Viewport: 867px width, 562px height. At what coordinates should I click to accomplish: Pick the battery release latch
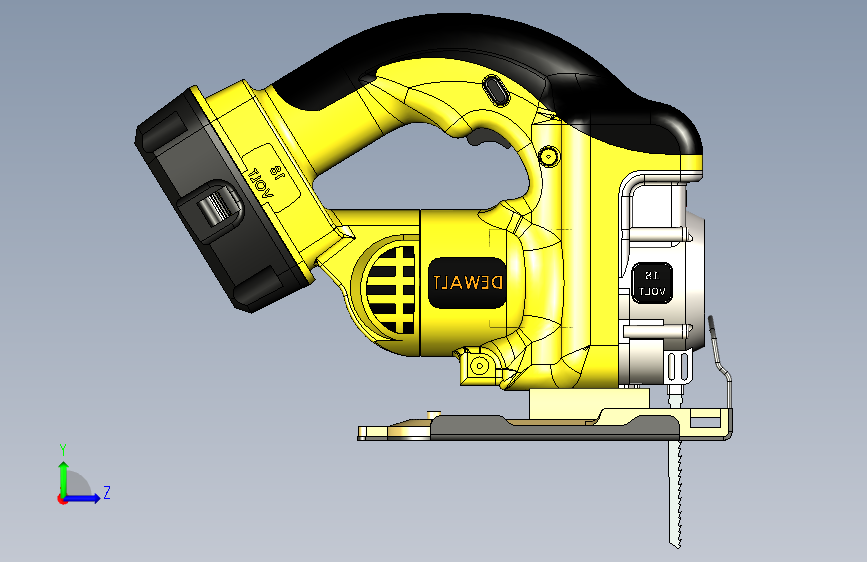[x=218, y=206]
